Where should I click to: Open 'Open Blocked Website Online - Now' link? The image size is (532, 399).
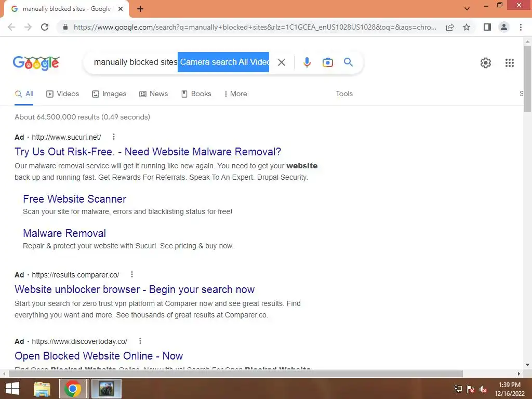pos(99,356)
